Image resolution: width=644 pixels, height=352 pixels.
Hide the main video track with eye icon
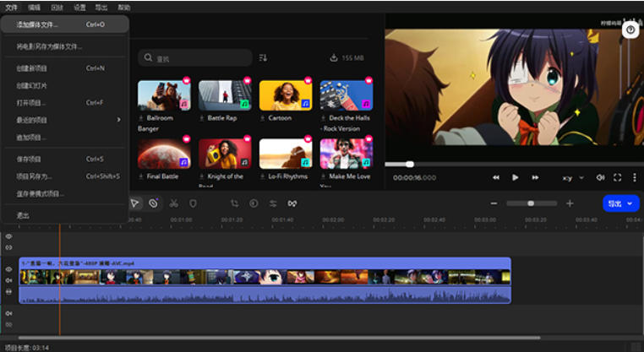pyautogui.click(x=8, y=269)
